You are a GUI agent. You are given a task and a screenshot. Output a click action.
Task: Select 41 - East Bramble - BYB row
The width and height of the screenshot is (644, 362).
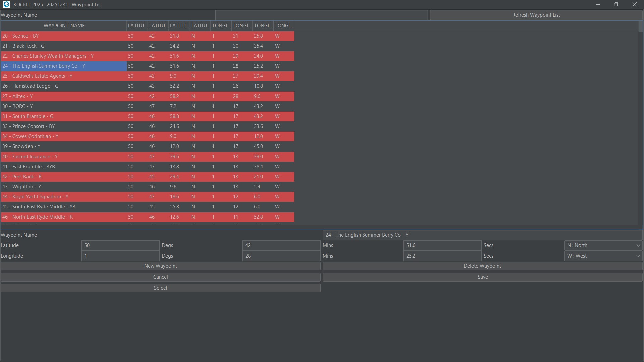click(x=64, y=167)
